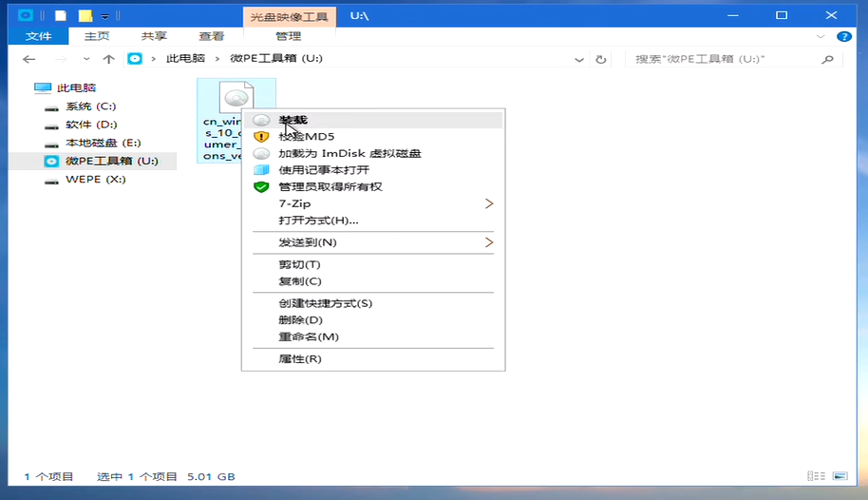Click the disc icon beside 装载

(261, 120)
